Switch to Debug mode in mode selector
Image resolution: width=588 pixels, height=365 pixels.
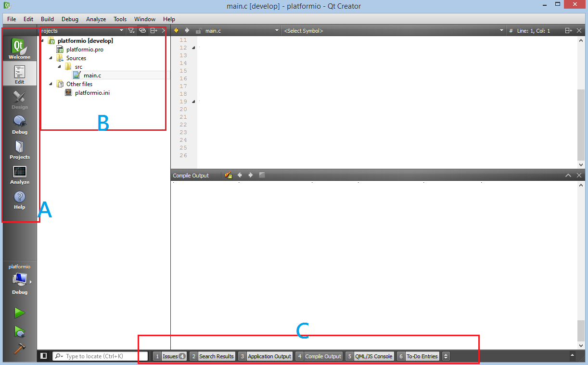19,124
